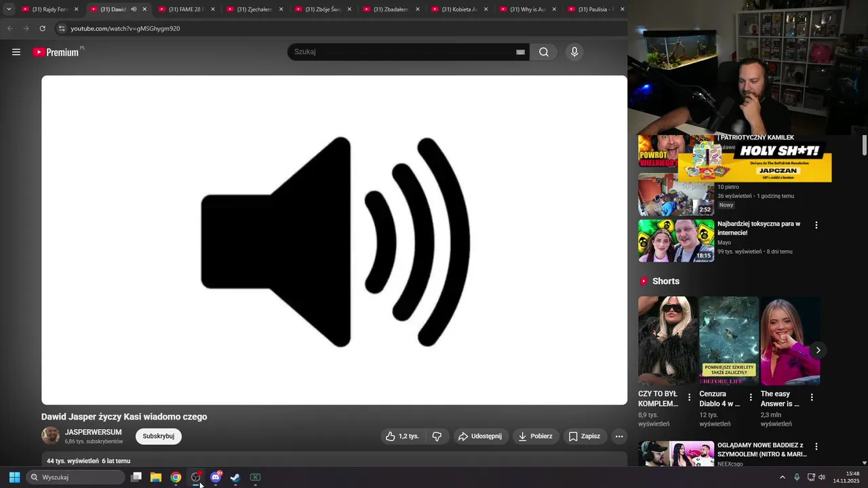The image size is (868, 488).
Task: Start voice search with microphone icon
Action: [x=574, y=52]
